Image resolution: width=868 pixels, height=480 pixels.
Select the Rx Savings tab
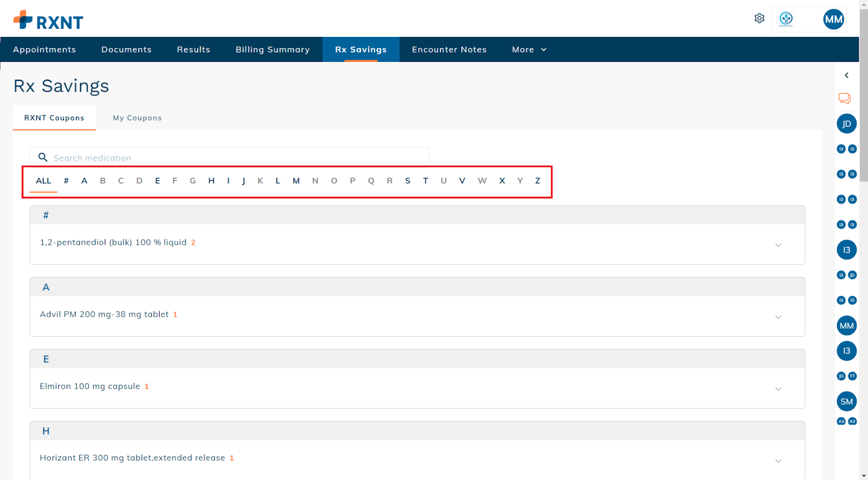(x=361, y=49)
